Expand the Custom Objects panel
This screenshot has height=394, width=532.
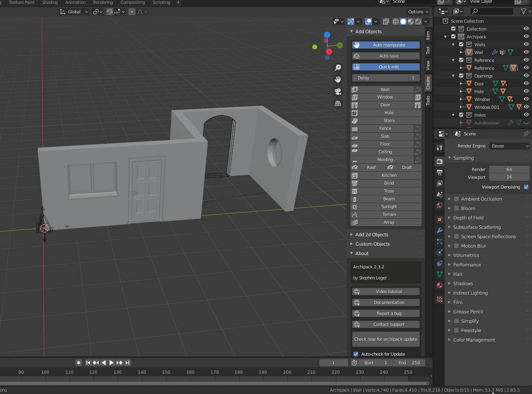click(x=372, y=244)
